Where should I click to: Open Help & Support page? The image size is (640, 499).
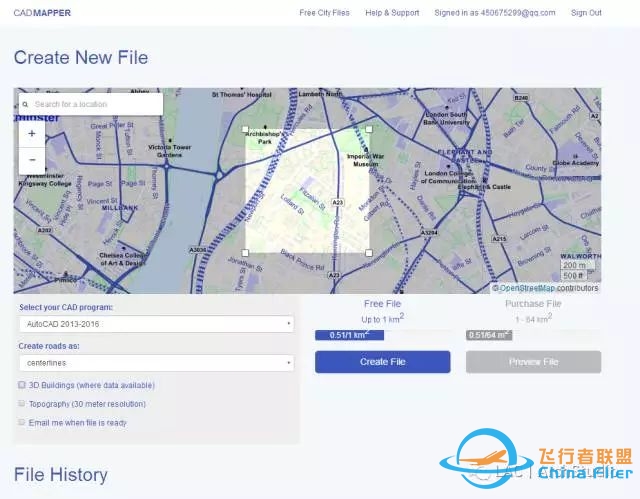point(392,13)
